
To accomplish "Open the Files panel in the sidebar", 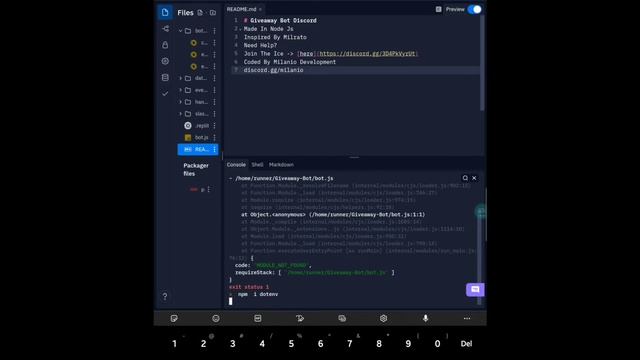I will (165, 12).
